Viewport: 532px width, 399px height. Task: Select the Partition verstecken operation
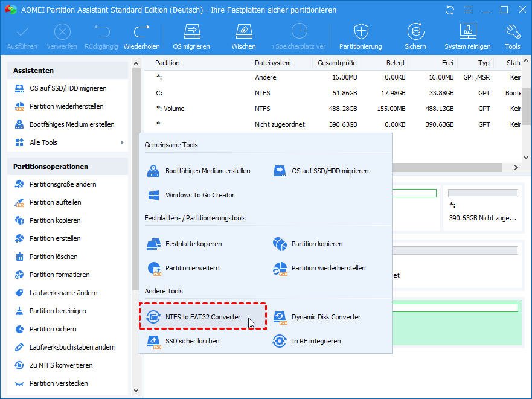tap(68, 383)
